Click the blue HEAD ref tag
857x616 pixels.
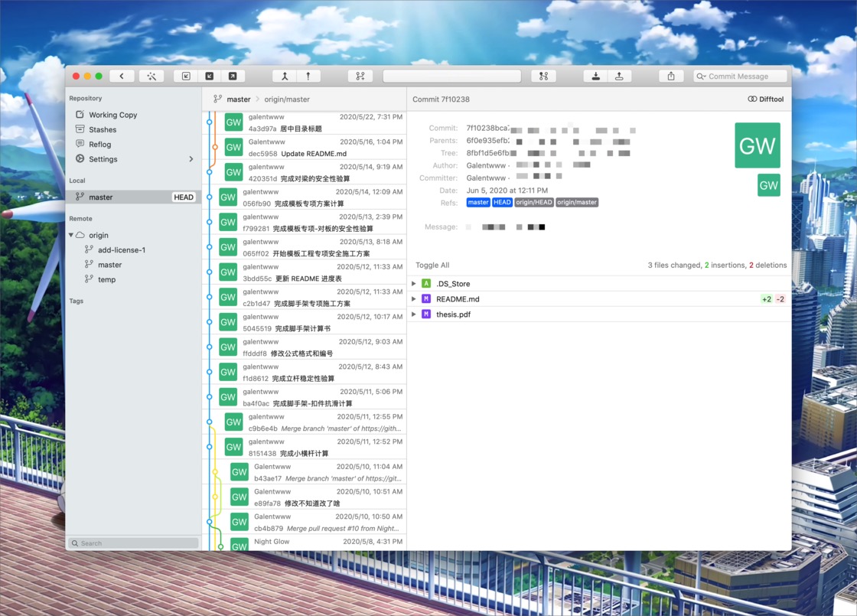pos(502,202)
